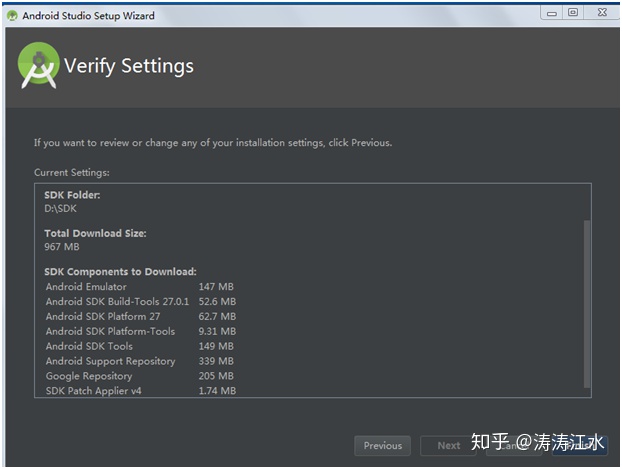
Task: Click SDK Components to Download heading
Action: tap(120, 272)
